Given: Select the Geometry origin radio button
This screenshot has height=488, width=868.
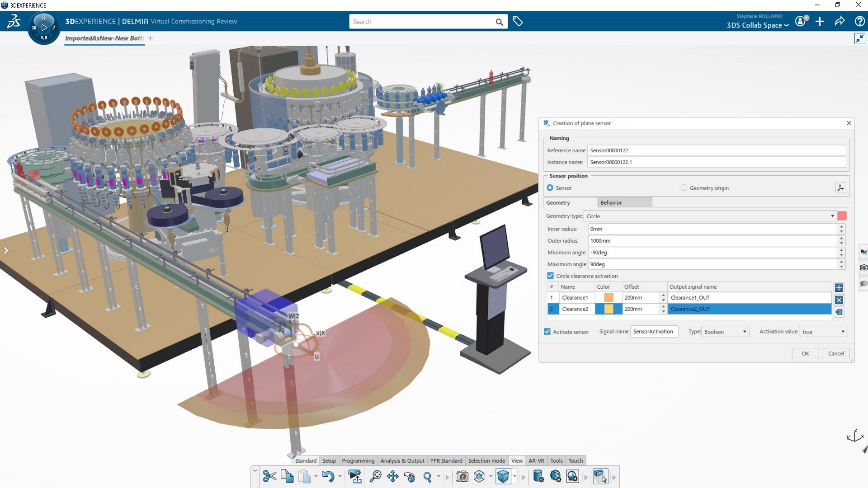Looking at the screenshot, I should pos(684,188).
